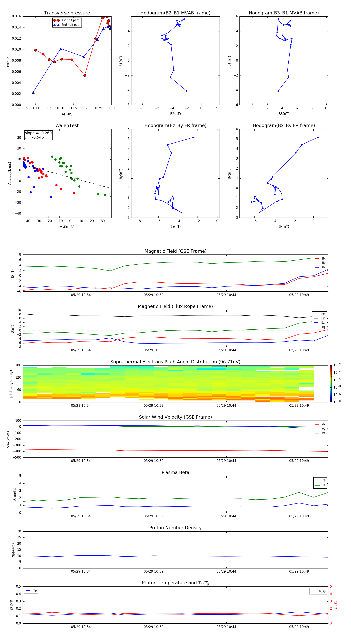
Task: Click the "2nd half path" legend entry
Action: (67, 25)
